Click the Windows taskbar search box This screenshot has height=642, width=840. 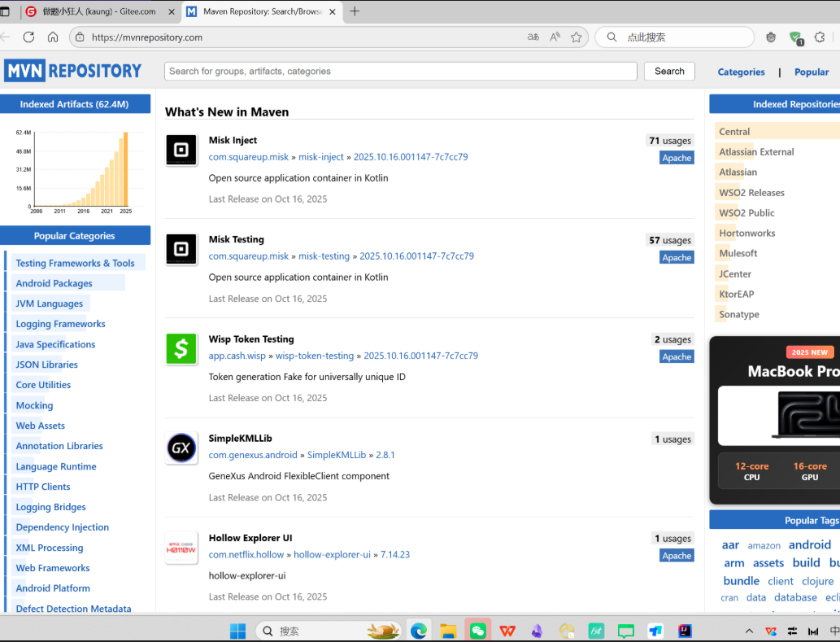(329, 631)
